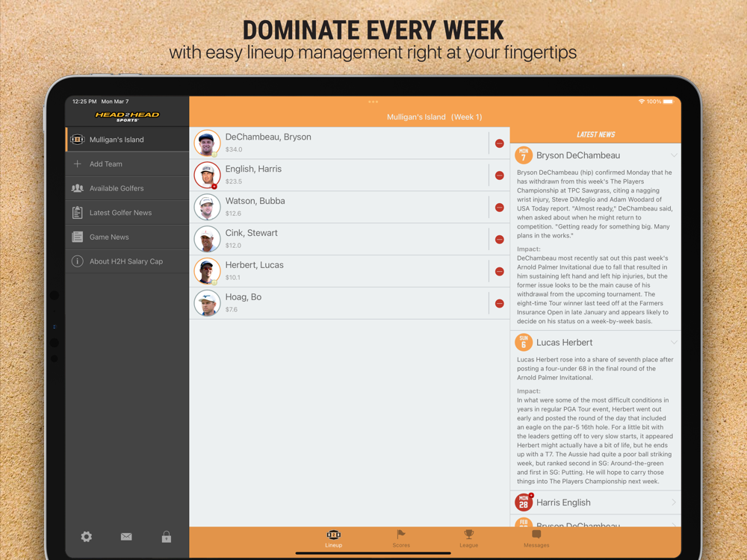Open Latest Golfer News from sidebar
747x560 pixels.
(127, 212)
